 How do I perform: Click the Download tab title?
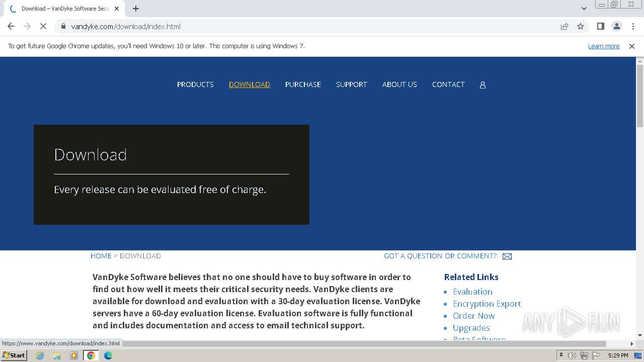[65, 9]
